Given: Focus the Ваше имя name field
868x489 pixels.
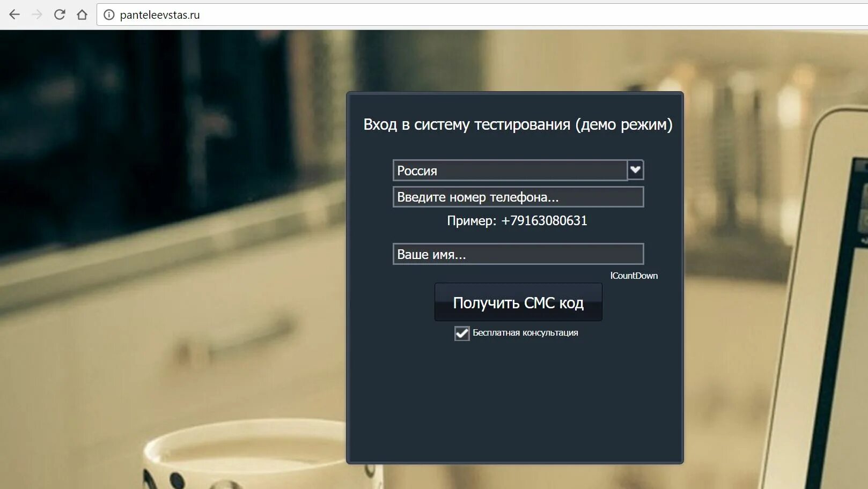Looking at the screenshot, I should [518, 254].
